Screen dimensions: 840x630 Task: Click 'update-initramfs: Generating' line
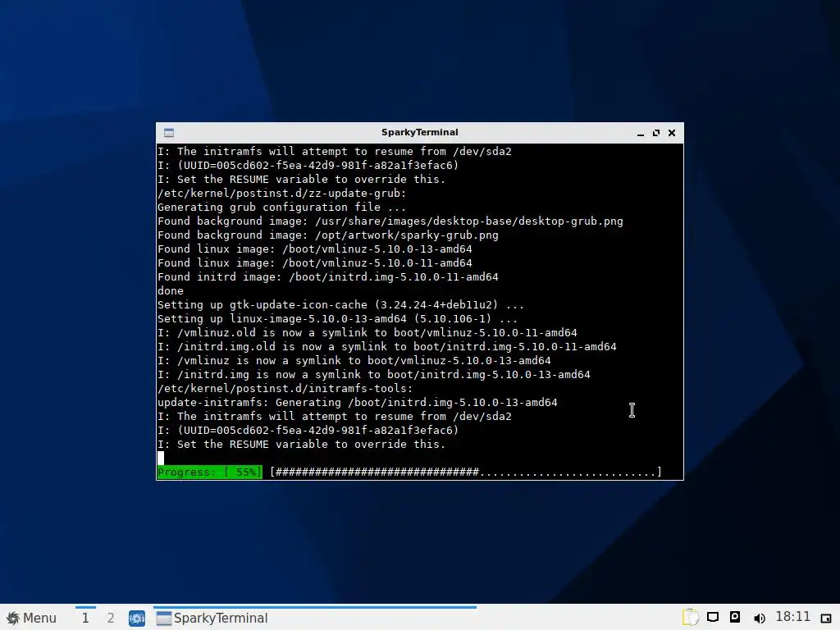pyautogui.click(x=358, y=402)
